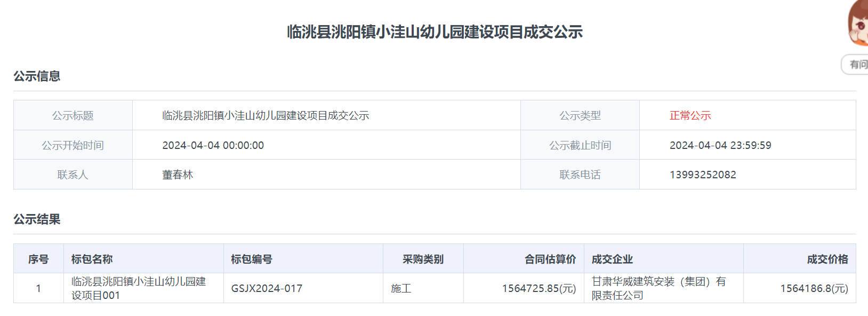The height and width of the screenshot is (316, 868).
Task: Click the 成交价格 column header
Action: pyautogui.click(x=827, y=259)
